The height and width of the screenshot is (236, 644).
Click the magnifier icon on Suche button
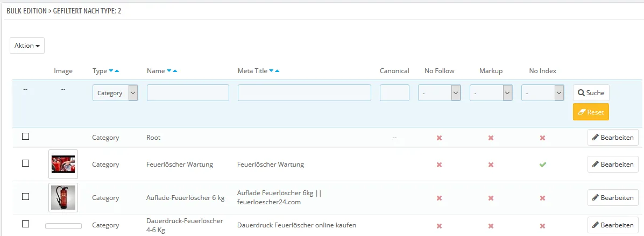point(581,93)
